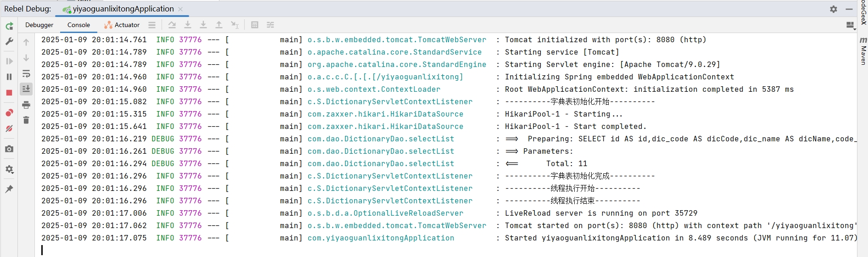The image size is (868, 257).
Task: Click the Evaluate Expression calculator icon
Action: pos(255,25)
